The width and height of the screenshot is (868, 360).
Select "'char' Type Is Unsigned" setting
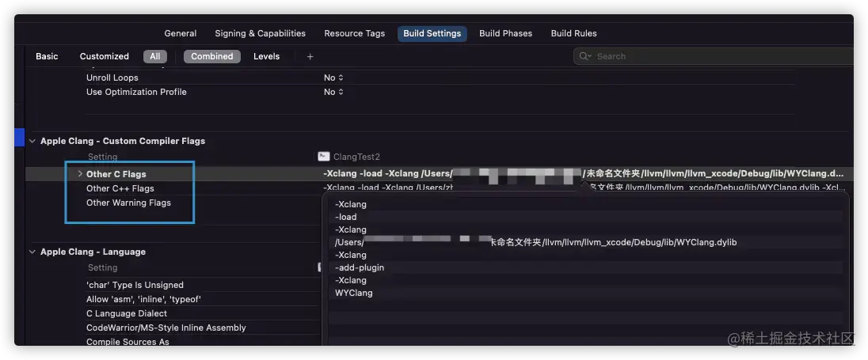point(135,285)
